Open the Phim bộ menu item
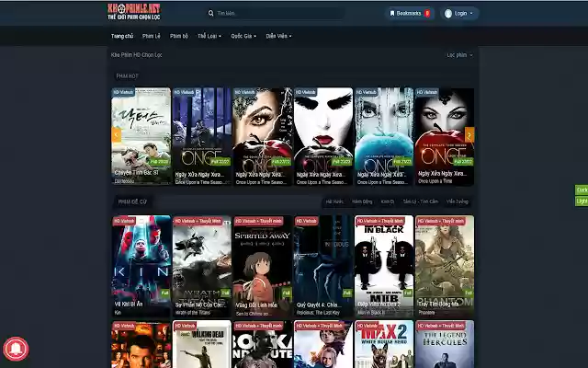Screen dimensions: 588x368 click(x=179, y=36)
